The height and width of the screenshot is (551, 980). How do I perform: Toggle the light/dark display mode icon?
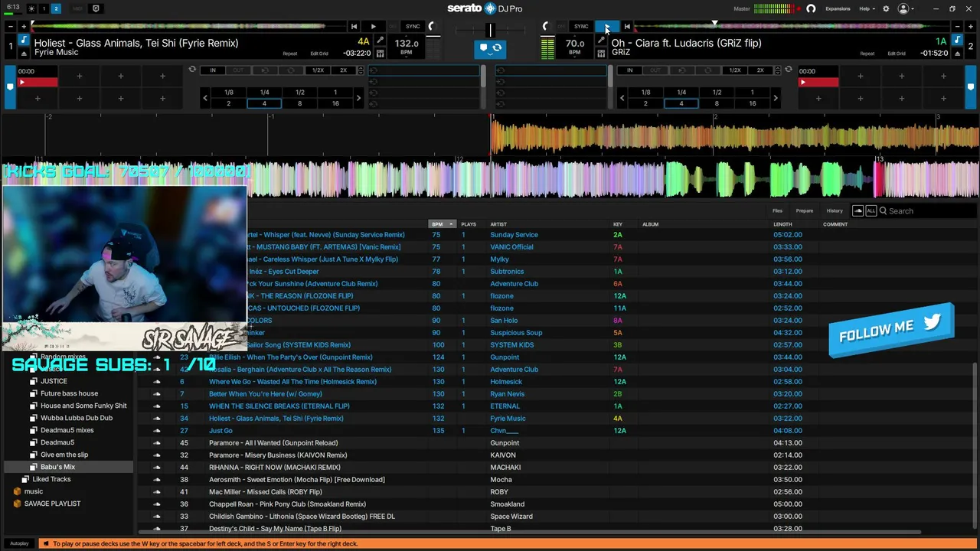(31, 8)
